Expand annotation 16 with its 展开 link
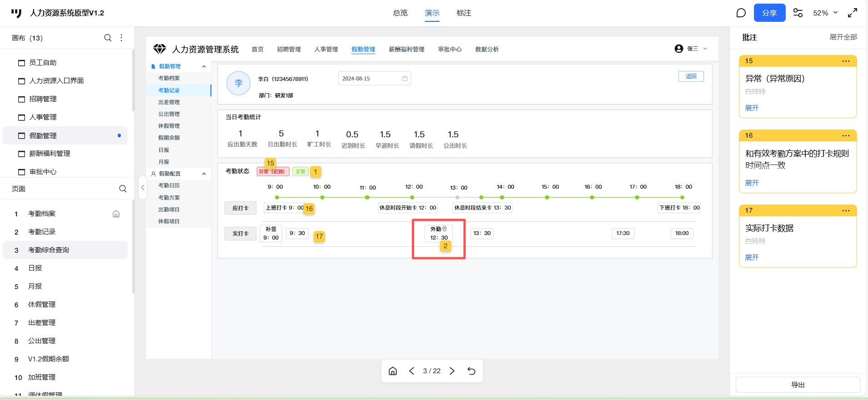The image size is (868, 400). [x=752, y=183]
